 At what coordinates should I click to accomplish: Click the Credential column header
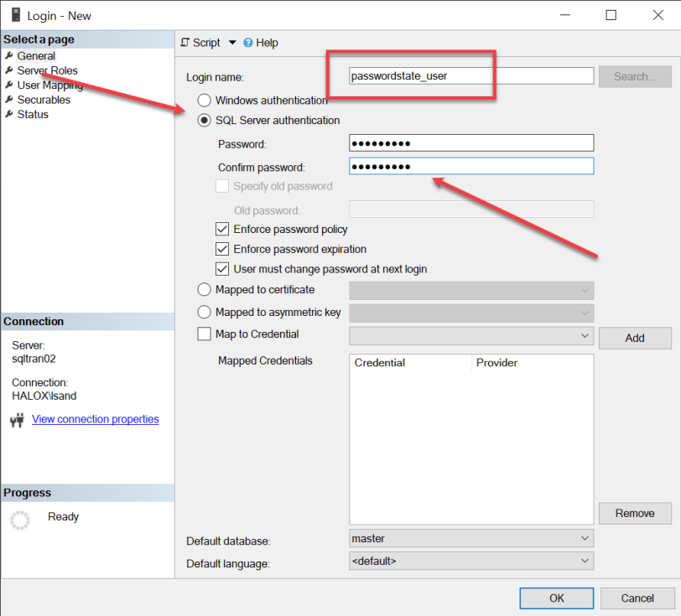(410, 363)
